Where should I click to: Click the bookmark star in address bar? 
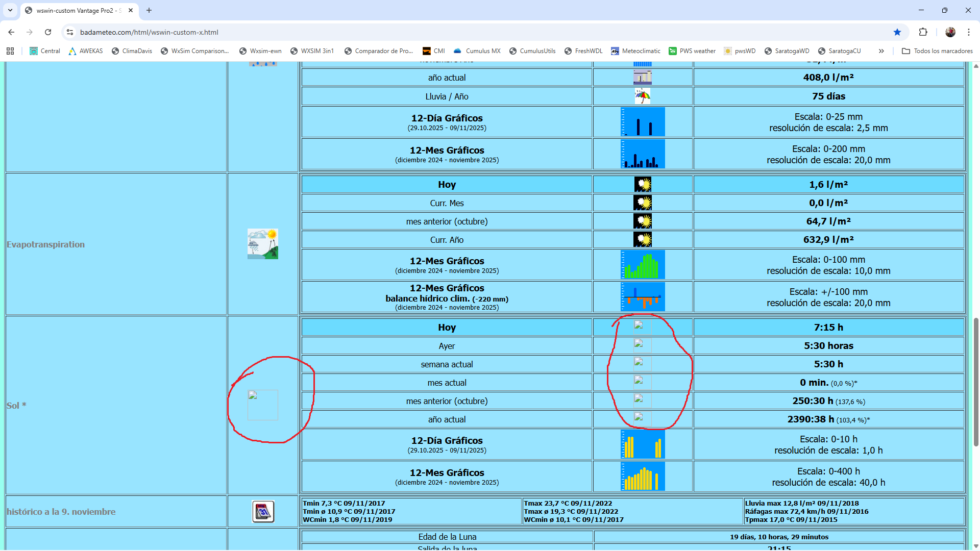click(897, 32)
